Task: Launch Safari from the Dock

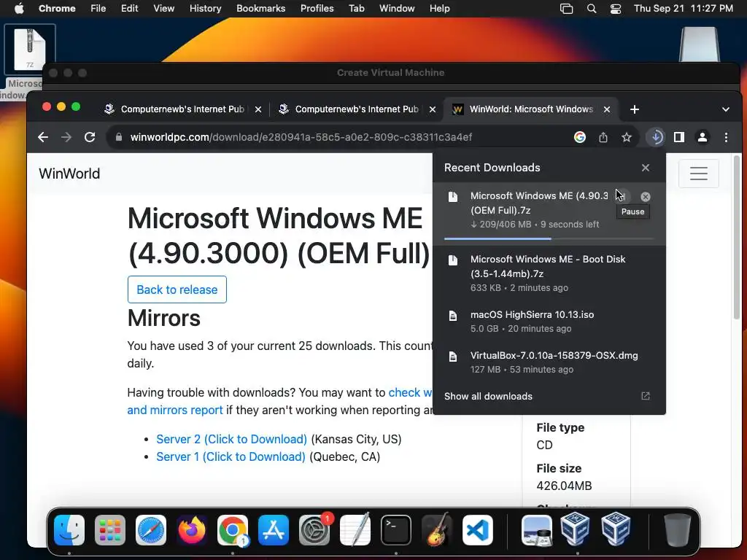Action: click(151, 530)
